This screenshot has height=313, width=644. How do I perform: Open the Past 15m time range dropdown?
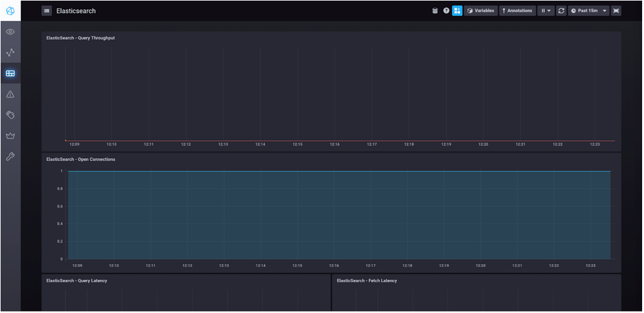589,11
